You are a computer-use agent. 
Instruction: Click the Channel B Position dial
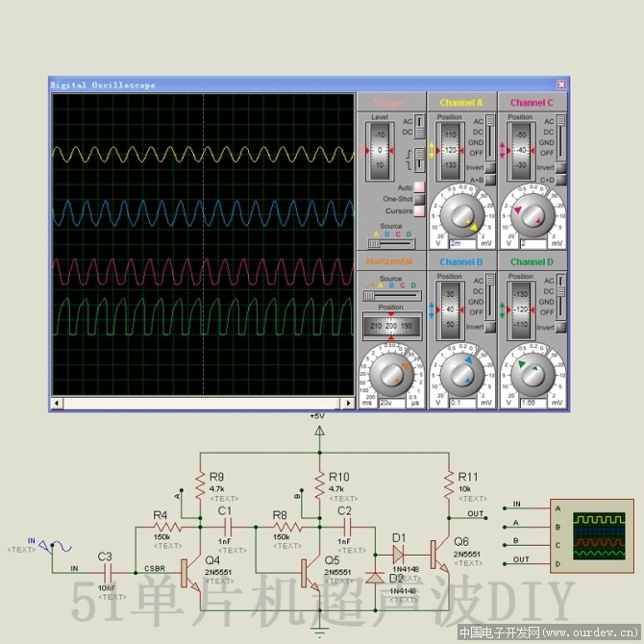click(450, 310)
